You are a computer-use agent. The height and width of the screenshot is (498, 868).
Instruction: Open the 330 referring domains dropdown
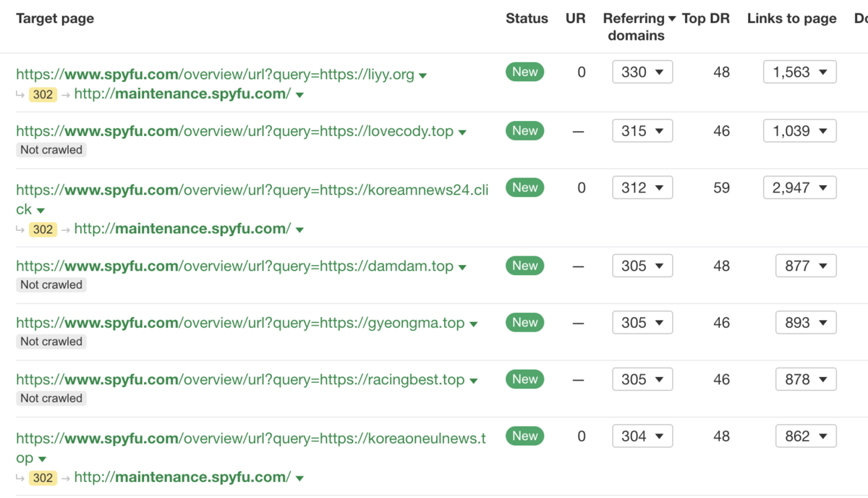coord(642,72)
